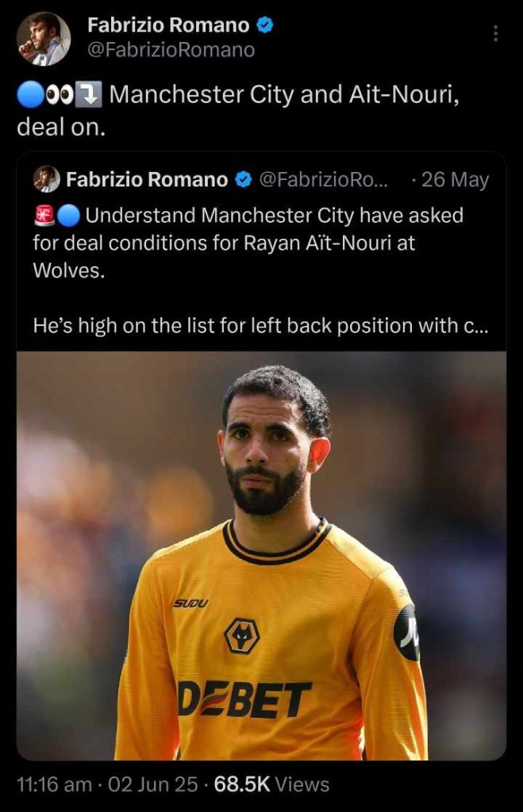Click the Fabrizio Romano display name at the top
The height and width of the screenshot is (812, 523).
click(168, 25)
